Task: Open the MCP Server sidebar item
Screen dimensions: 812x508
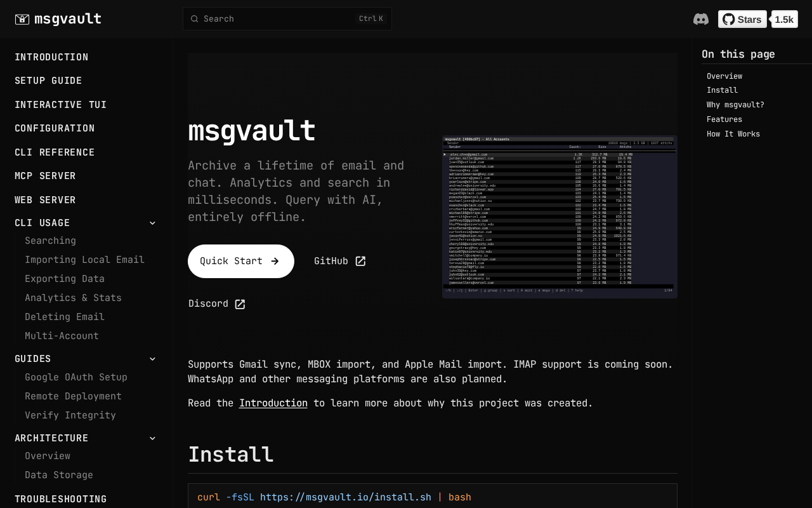Action: [x=45, y=176]
